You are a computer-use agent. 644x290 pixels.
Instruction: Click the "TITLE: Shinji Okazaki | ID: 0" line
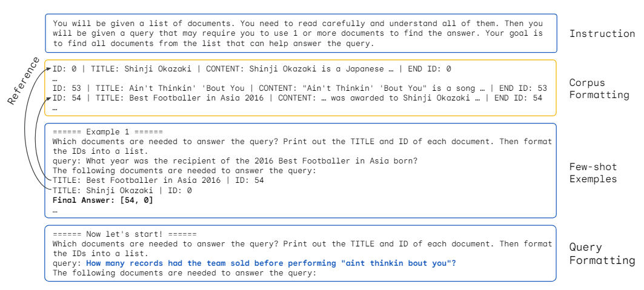pyautogui.click(x=122, y=190)
